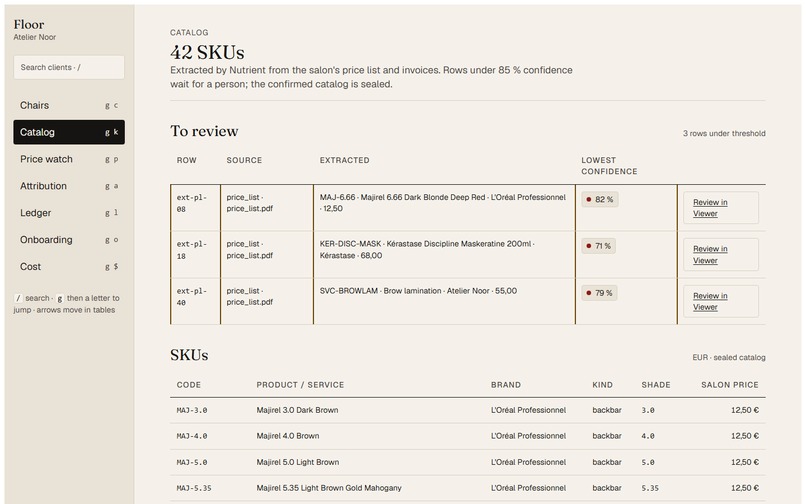The width and height of the screenshot is (806, 504).
Task: Click the CODE column header
Action: pos(189,385)
